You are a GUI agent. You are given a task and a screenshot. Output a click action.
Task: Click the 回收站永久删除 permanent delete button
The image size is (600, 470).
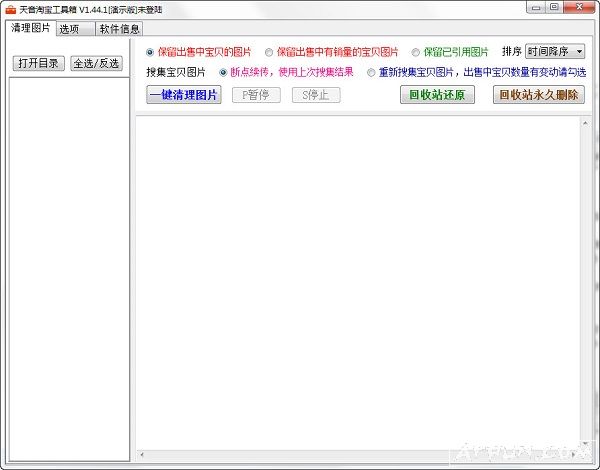538,95
